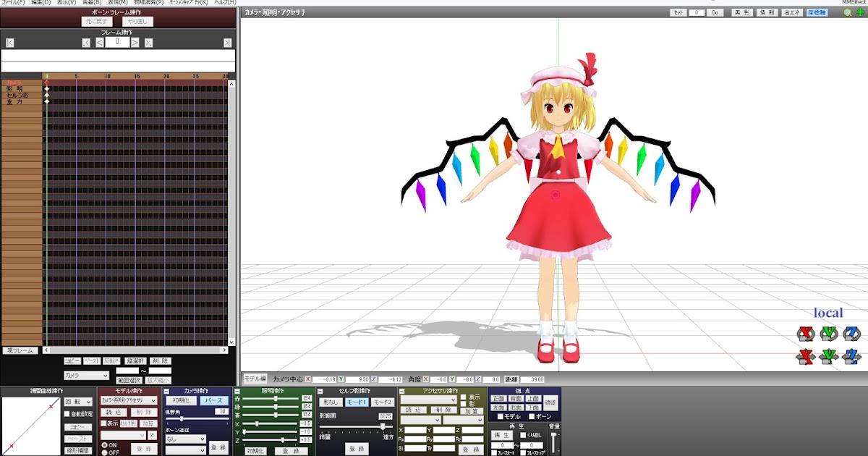Click the green cross move icon top right
This screenshot has height=456, width=868.
coord(860,12)
